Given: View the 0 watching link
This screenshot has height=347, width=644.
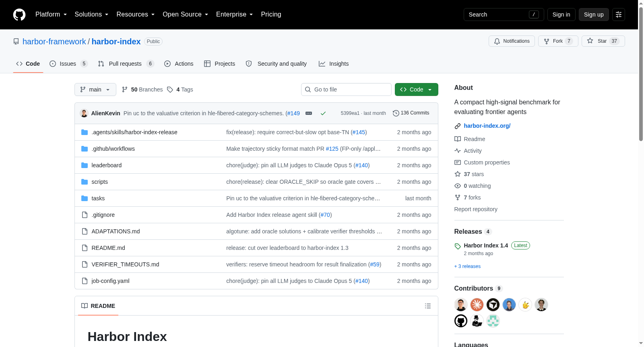Looking at the screenshot, I should pyautogui.click(x=473, y=186).
